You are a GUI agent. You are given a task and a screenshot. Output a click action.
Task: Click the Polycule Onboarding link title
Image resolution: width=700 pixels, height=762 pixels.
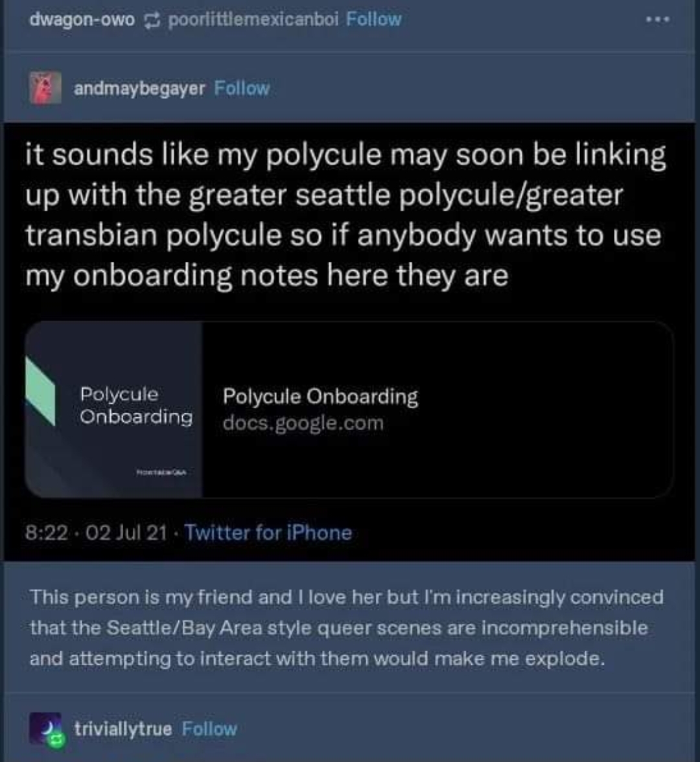(x=320, y=397)
